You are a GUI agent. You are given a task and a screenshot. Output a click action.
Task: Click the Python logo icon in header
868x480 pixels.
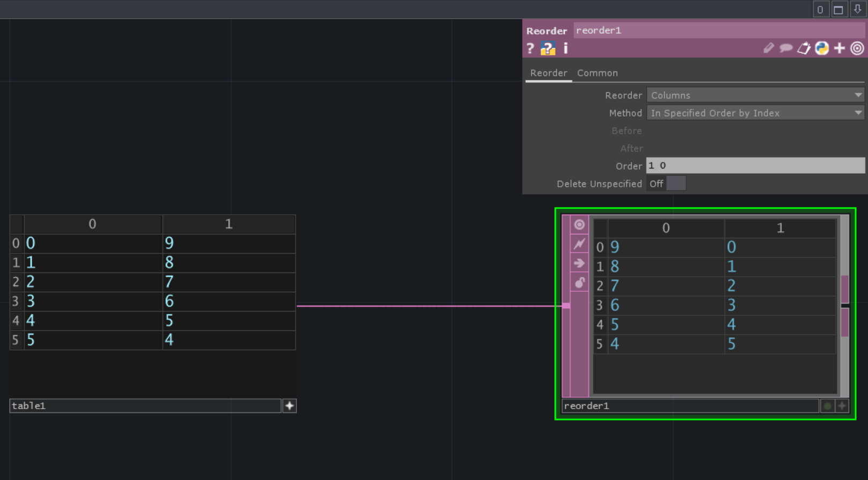(x=822, y=48)
